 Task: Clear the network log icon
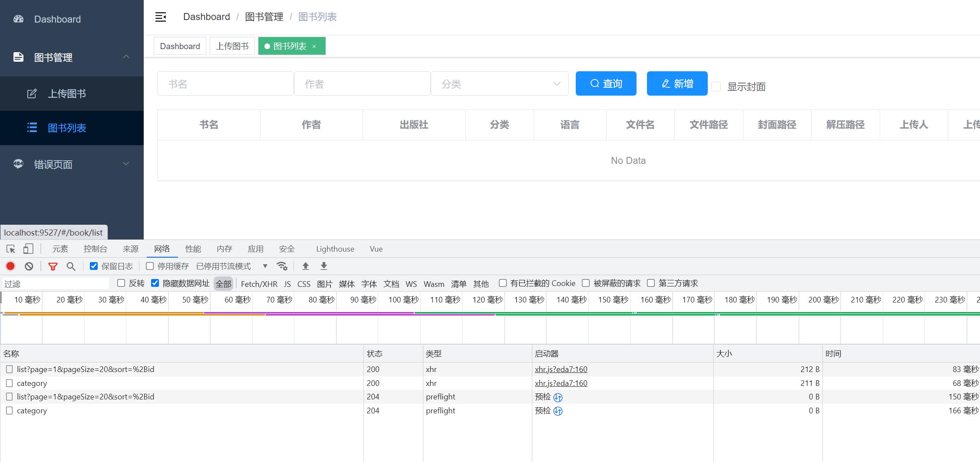(29, 266)
